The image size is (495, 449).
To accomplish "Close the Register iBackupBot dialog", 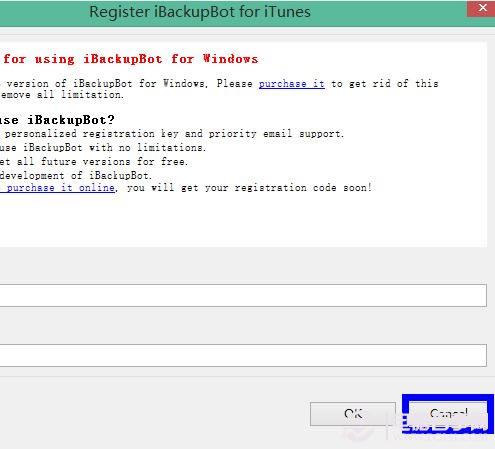I will 481,8.
